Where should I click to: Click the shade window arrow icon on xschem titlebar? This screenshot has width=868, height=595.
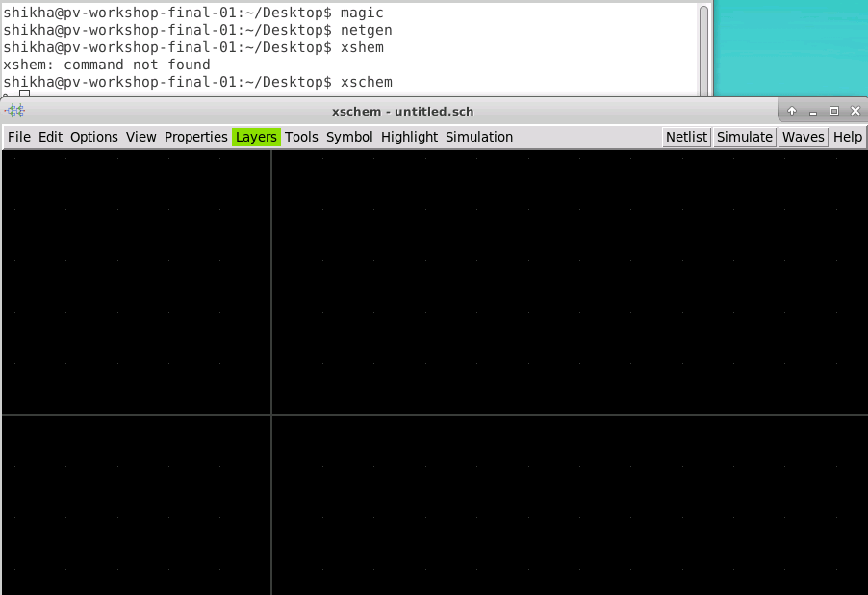[791, 110]
